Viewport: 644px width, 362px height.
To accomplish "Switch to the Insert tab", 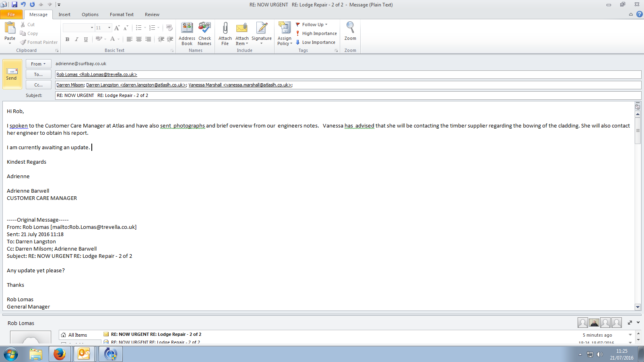I will (64, 14).
